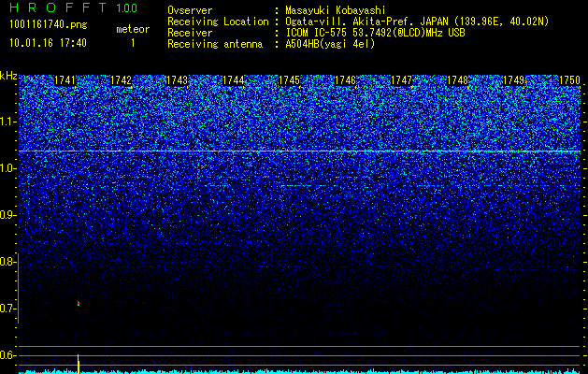
Task: Click the 1741 time marker
Action: [x=65, y=80]
